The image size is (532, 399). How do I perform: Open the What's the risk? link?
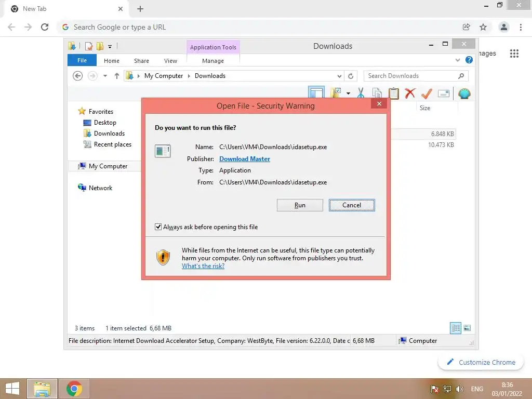203,266
